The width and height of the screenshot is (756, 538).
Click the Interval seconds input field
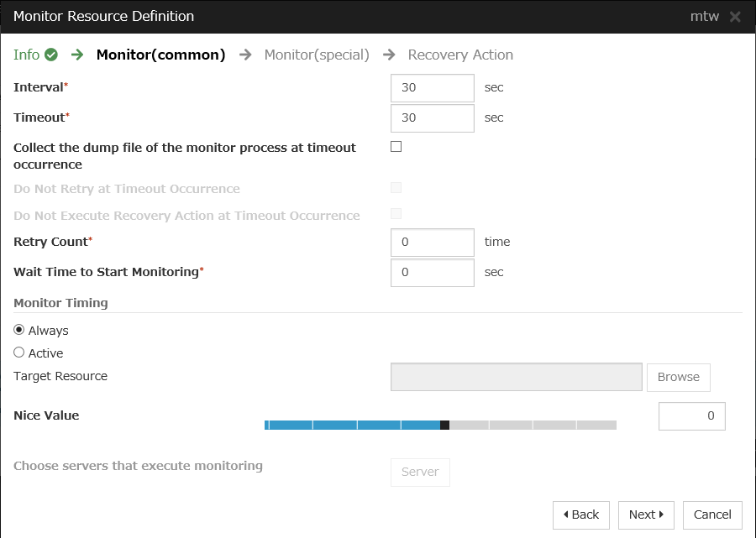coord(433,87)
